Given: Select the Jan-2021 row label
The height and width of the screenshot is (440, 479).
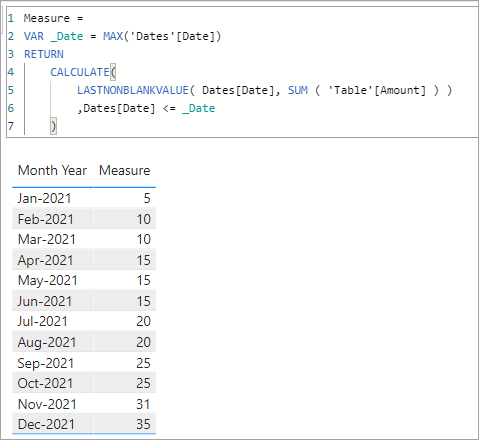Looking at the screenshot, I should click(x=44, y=198).
